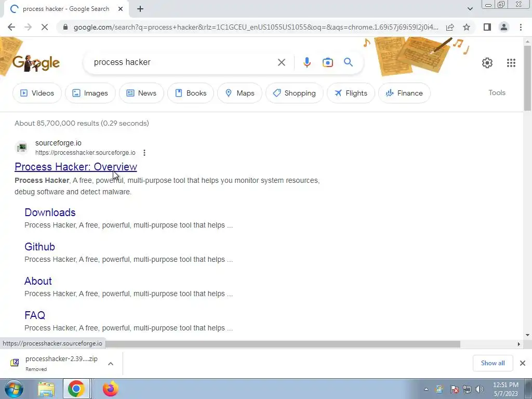Viewport: 532px width, 399px height.
Task: Click the horizontal scrollbar at the page bottom
Action: (282, 344)
